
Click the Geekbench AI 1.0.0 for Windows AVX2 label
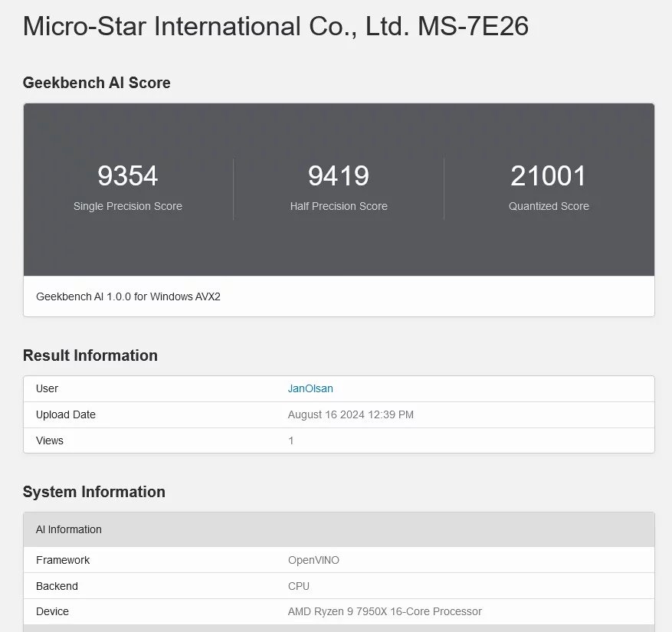click(127, 296)
